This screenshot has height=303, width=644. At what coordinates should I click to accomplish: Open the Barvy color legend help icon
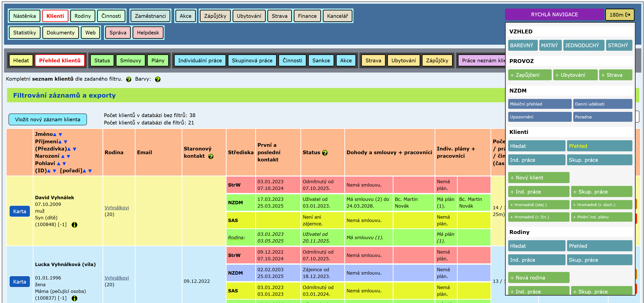click(157, 79)
